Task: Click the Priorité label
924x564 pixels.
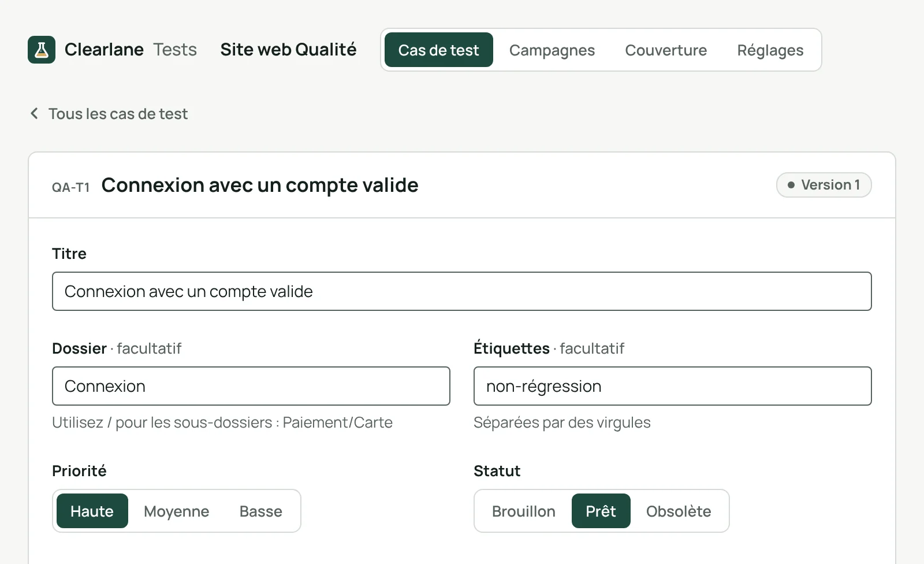Action: pos(79,471)
